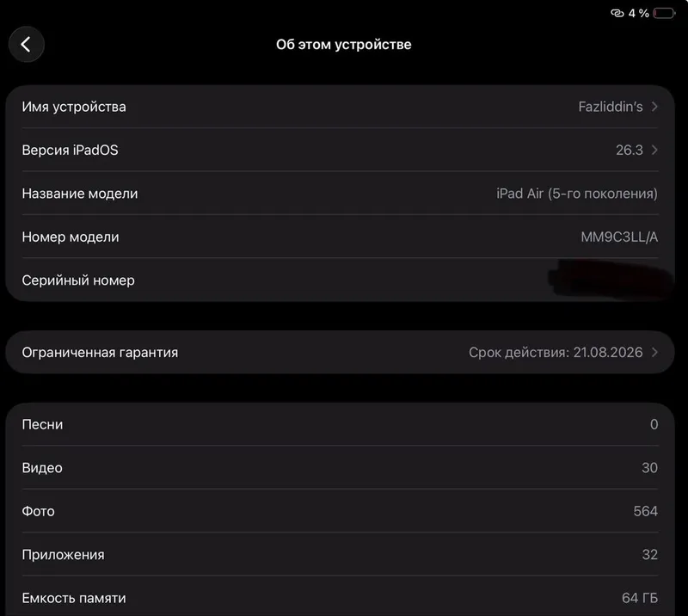The image size is (688, 616).
Task: Tap model number MM9C3LL/A value
Action: point(619,237)
